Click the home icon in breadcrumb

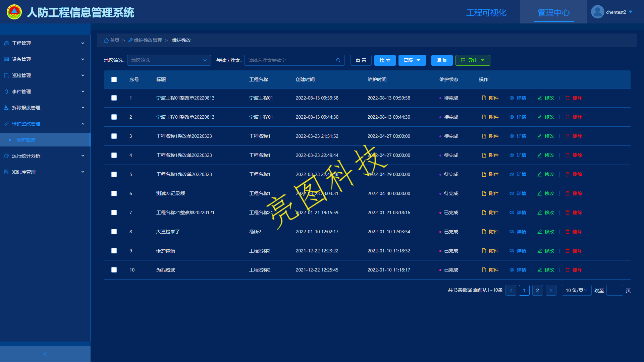(106, 40)
